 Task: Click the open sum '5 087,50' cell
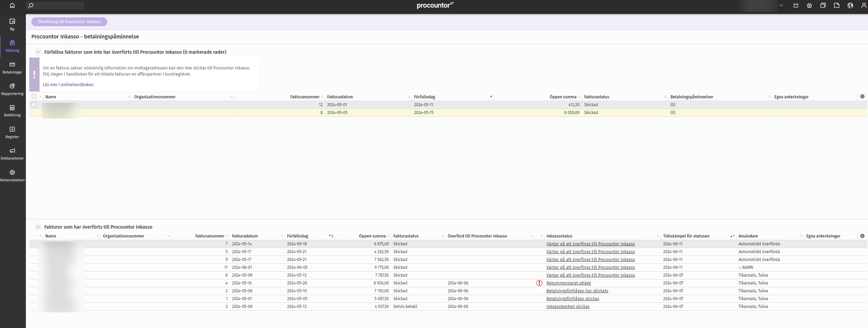pos(381,299)
